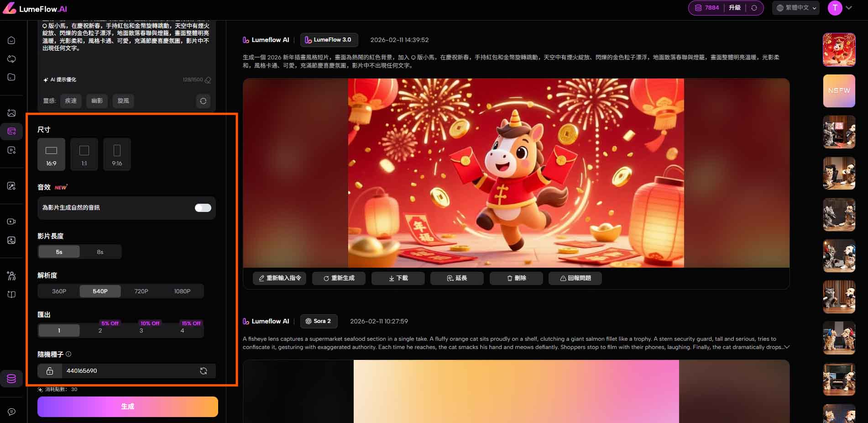Open the chat feedback icon in sidebar
Viewport: 868px width, 423px height.
11,412
